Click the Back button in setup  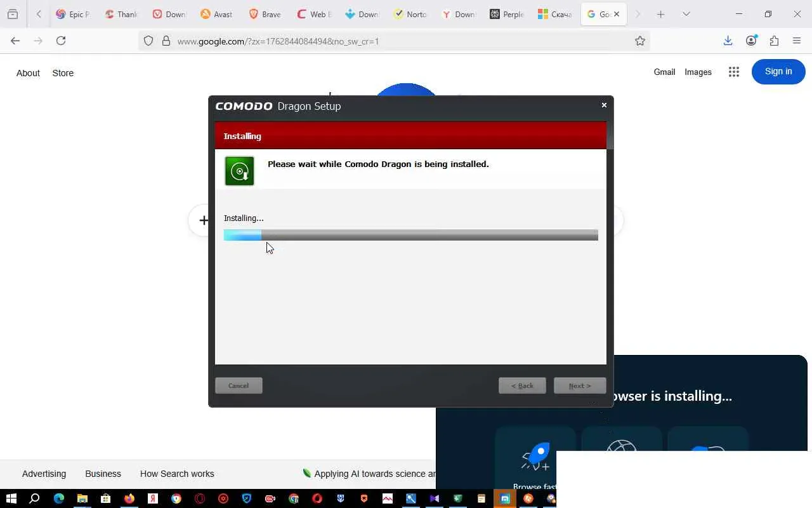point(522,385)
